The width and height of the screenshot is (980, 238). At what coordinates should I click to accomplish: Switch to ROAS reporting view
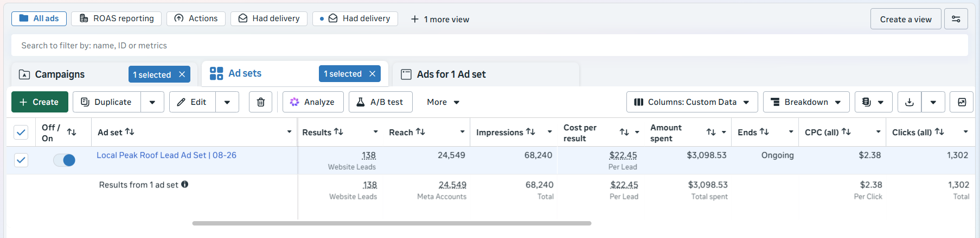[x=116, y=18]
